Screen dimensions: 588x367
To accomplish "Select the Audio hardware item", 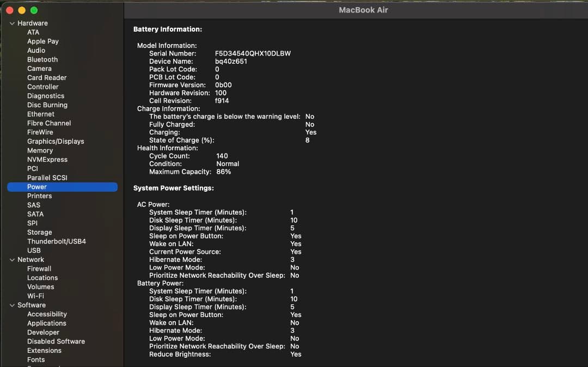I will tap(35, 50).
